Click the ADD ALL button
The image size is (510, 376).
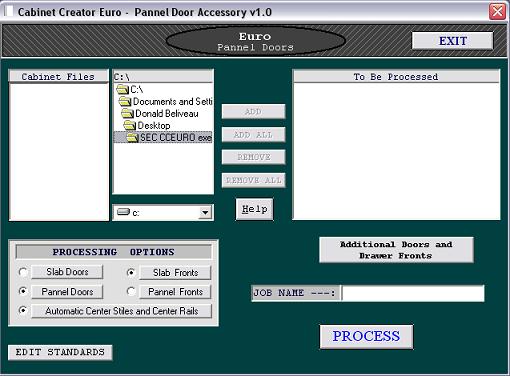coord(253,135)
